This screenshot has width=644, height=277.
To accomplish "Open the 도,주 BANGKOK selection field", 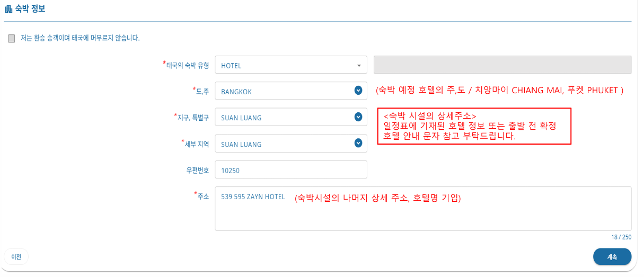I will [x=291, y=91].
